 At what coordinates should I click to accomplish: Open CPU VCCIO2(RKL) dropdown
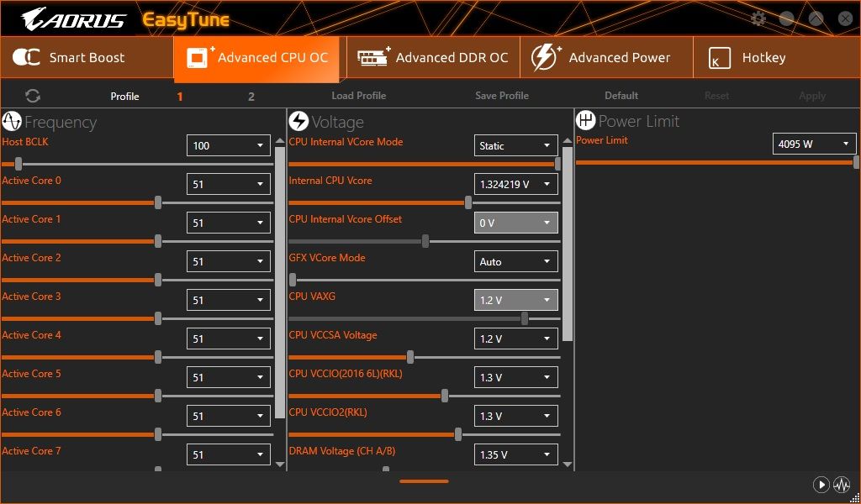pos(516,416)
